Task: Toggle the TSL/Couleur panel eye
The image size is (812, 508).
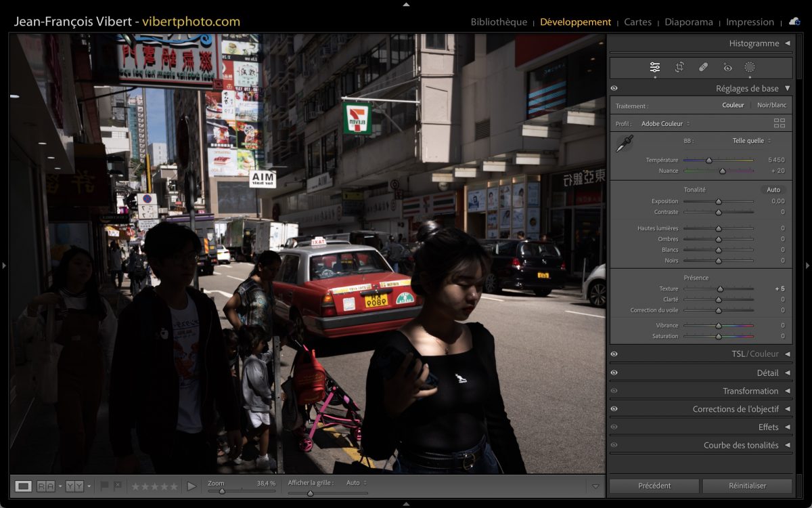Action: [x=614, y=354]
